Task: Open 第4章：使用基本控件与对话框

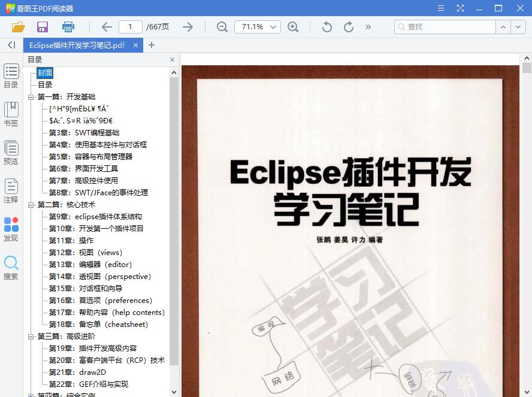Action: (x=98, y=145)
